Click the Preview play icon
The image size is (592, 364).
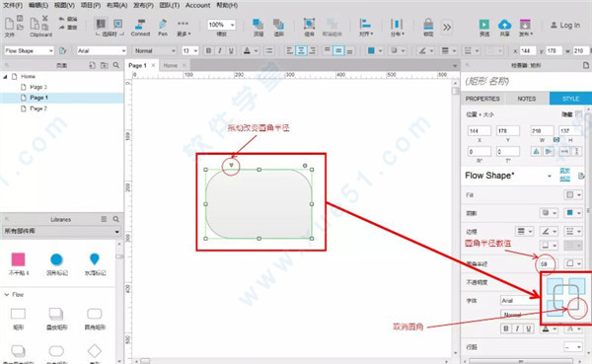click(x=484, y=25)
